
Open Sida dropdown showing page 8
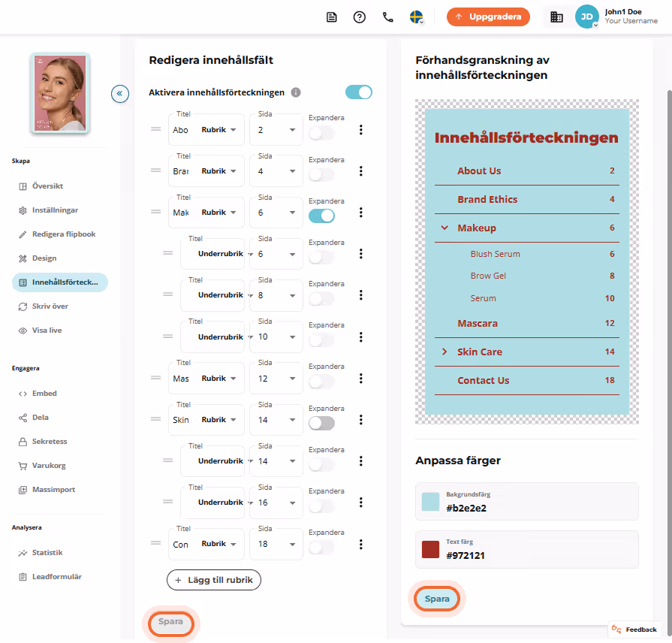click(276, 295)
